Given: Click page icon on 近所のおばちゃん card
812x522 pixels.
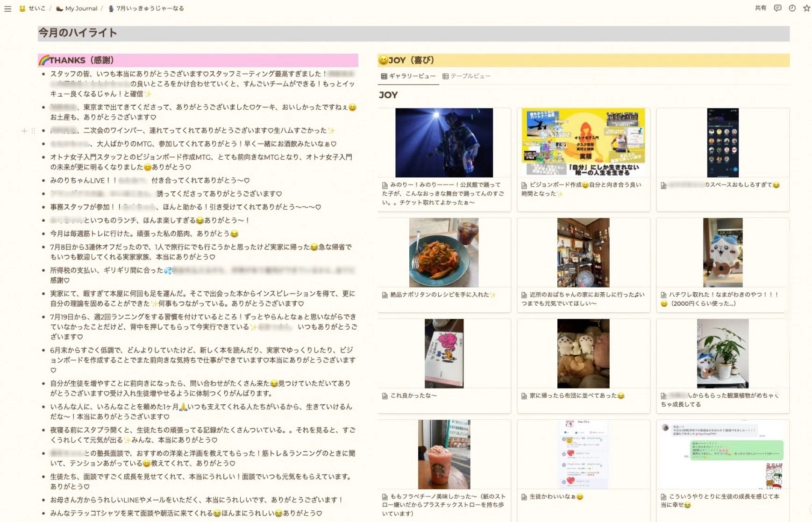Looking at the screenshot, I should point(524,295).
